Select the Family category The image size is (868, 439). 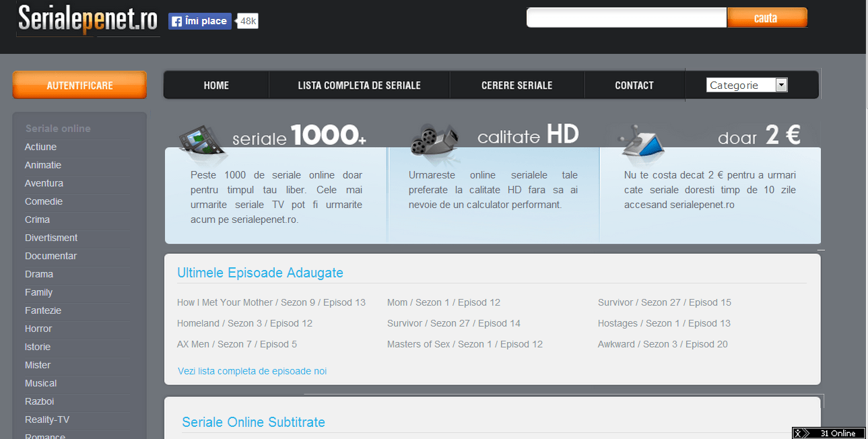[38, 292]
